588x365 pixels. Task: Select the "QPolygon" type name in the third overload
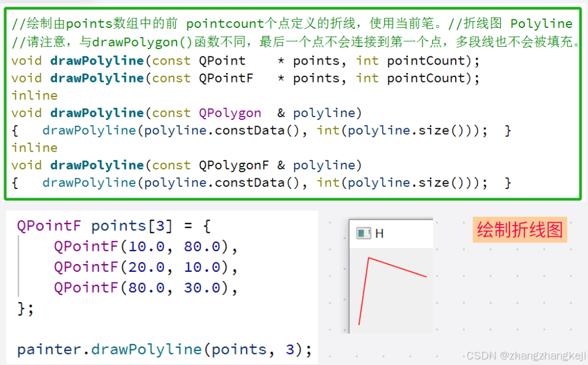coord(230,113)
